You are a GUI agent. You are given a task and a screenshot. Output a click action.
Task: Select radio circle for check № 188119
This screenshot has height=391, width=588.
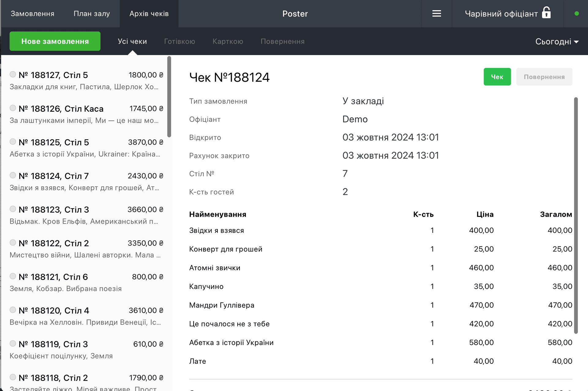pyautogui.click(x=13, y=344)
